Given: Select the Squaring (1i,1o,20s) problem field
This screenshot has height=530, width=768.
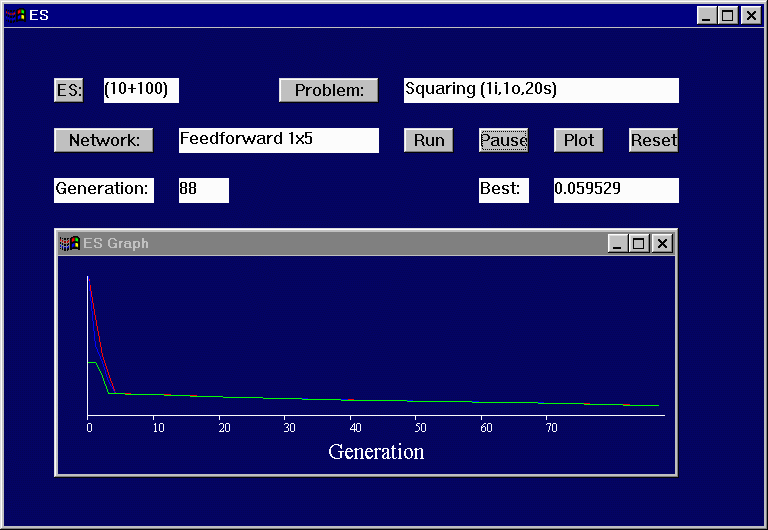Looking at the screenshot, I should 541,90.
